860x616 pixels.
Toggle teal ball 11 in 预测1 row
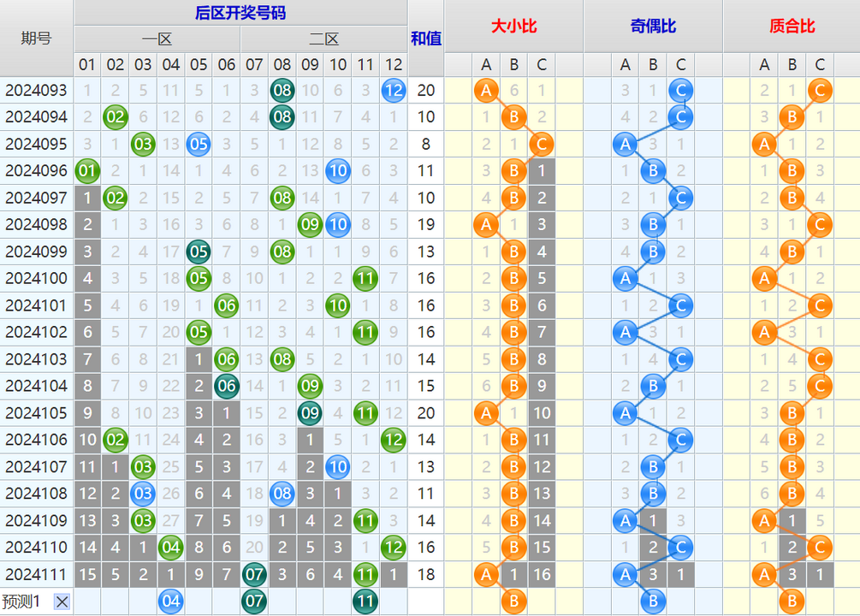366,601
